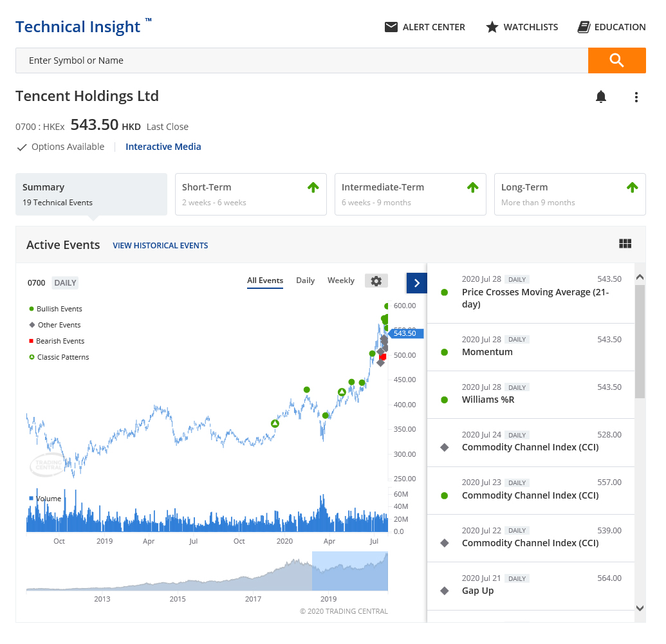
Task: Focus the Enter Symbol or Name field
Action: coord(302,60)
